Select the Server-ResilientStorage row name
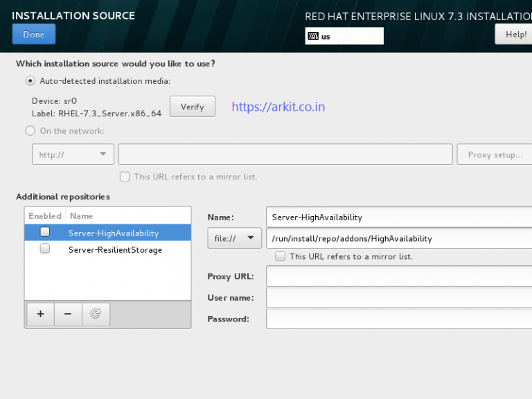Image resolution: width=532 pixels, height=399 pixels. pos(115,249)
